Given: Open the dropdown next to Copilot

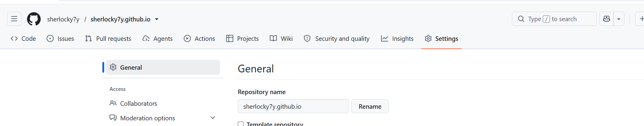Looking at the screenshot, I should point(619,19).
